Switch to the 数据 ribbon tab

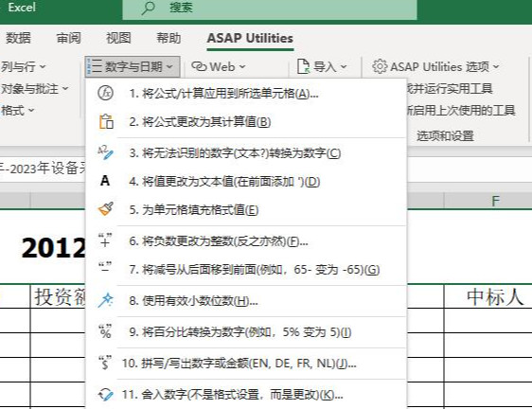[x=18, y=38]
